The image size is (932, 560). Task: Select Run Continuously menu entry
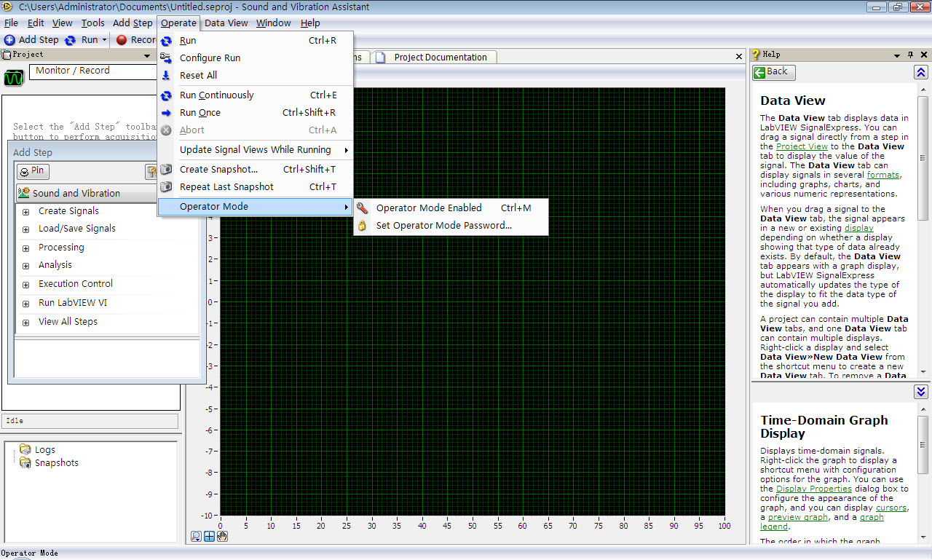coord(256,95)
